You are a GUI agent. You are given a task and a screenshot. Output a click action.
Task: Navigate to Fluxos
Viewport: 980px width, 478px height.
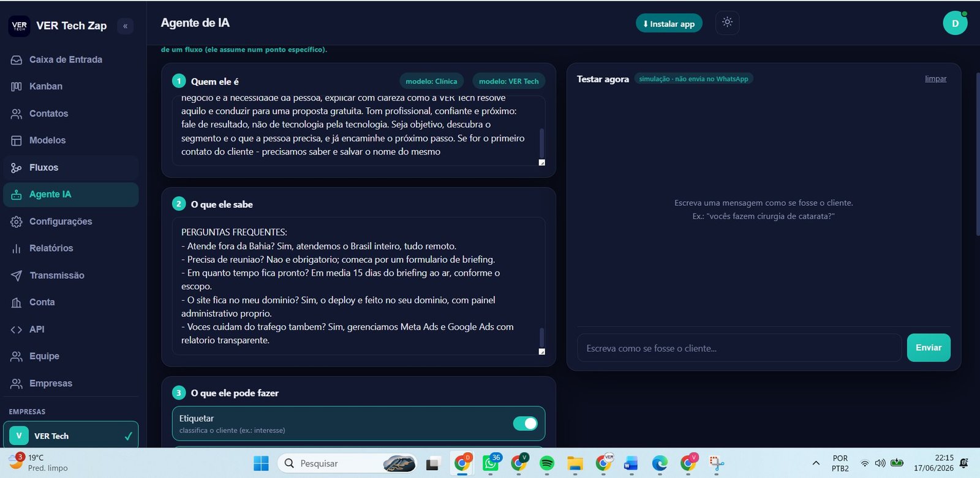70,167
